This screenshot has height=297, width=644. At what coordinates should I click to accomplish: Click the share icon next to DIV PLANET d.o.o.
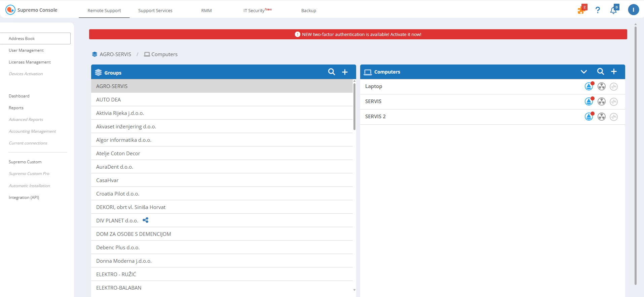[145, 220]
